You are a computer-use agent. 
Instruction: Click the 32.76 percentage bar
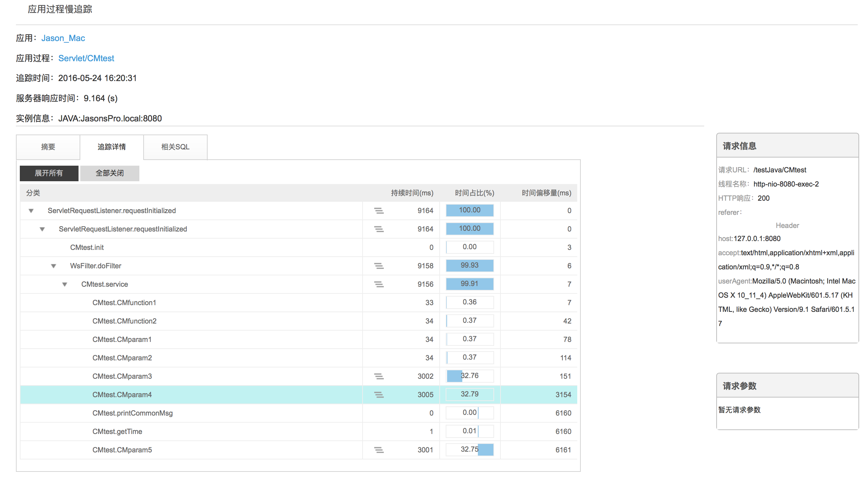tap(470, 376)
